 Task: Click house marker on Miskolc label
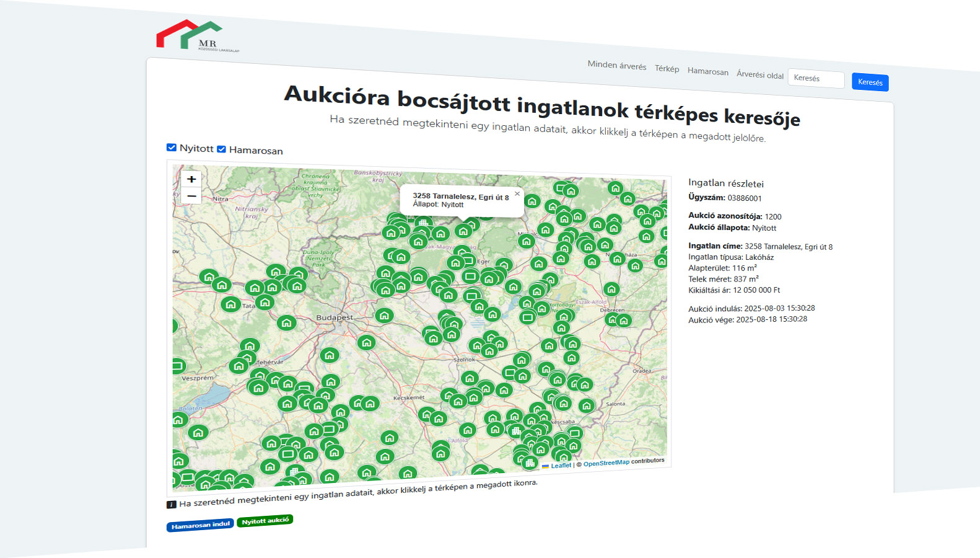(527, 241)
